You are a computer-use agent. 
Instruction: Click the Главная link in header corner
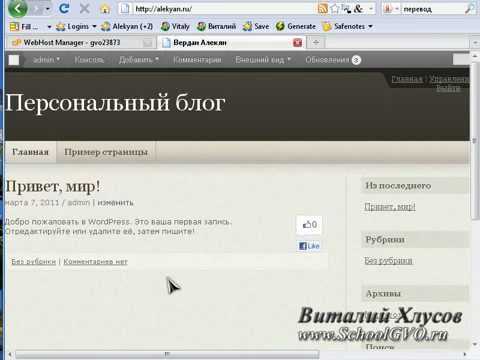(407, 79)
